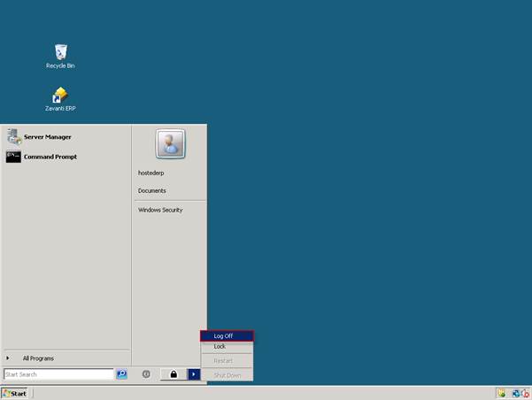Screen dimensions: 532x400
Task: Click the user account picture
Action: tap(170, 144)
